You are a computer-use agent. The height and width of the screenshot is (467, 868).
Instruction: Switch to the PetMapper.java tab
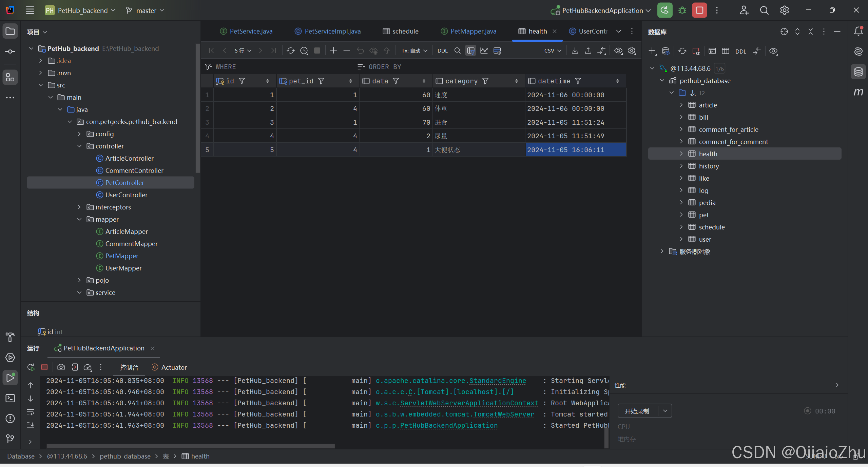[x=473, y=31]
